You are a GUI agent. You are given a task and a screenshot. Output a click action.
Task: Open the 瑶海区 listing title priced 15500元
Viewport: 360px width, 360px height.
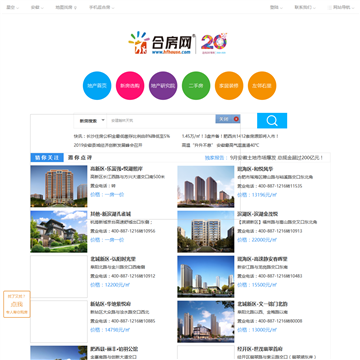(262, 259)
